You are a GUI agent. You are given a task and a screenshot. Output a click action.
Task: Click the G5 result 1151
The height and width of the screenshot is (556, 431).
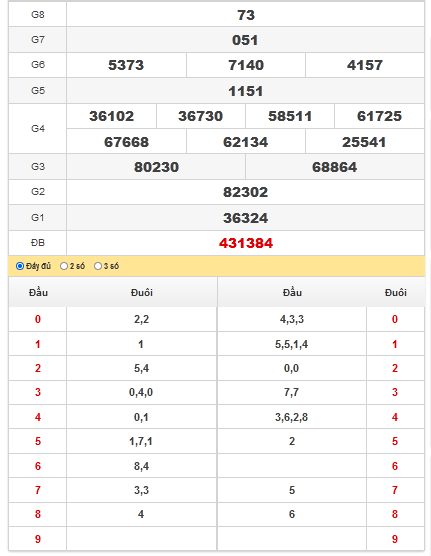tap(245, 91)
